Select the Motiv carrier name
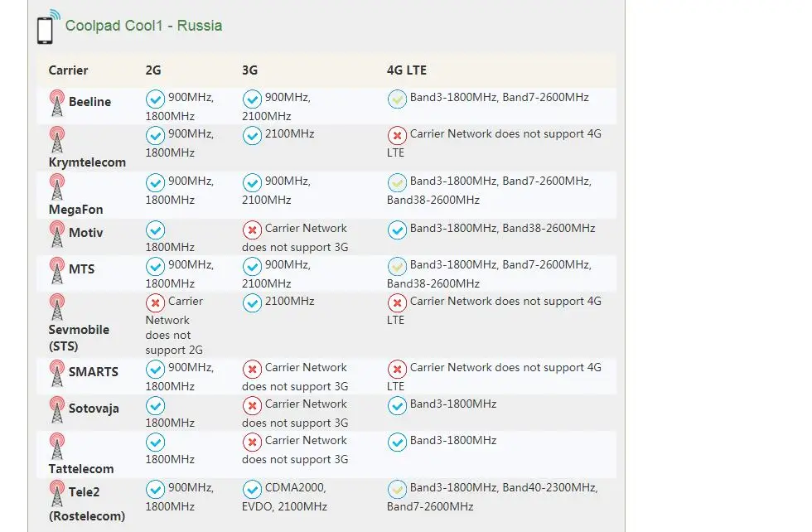This screenshot has height=532, width=812. pyautogui.click(x=85, y=233)
